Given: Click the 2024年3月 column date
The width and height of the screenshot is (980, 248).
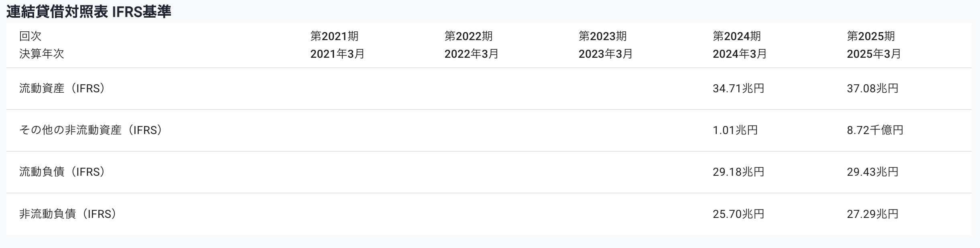Looking at the screenshot, I should [740, 54].
